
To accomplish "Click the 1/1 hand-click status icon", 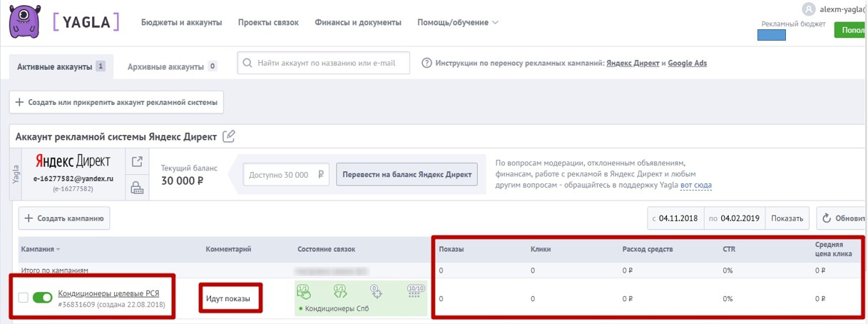I will point(305,293).
